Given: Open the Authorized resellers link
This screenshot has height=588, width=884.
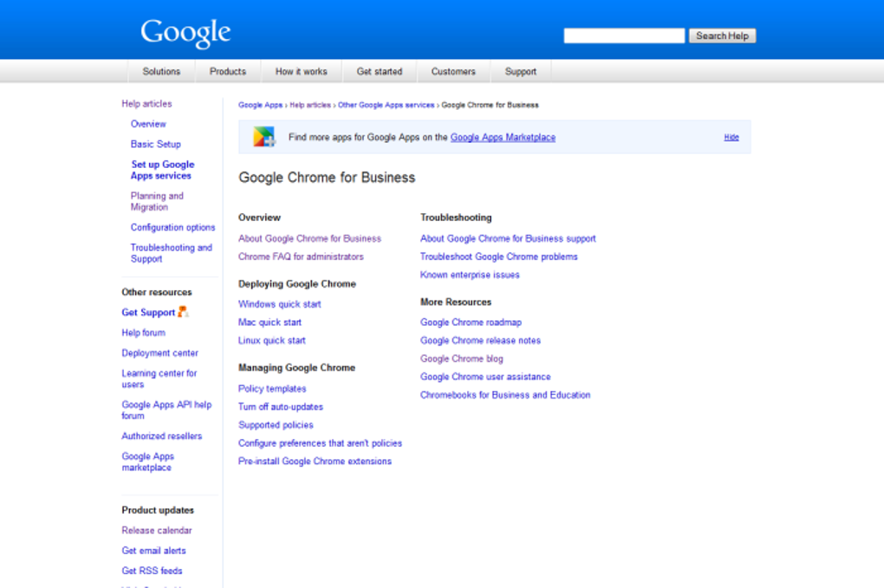Looking at the screenshot, I should pyautogui.click(x=162, y=436).
